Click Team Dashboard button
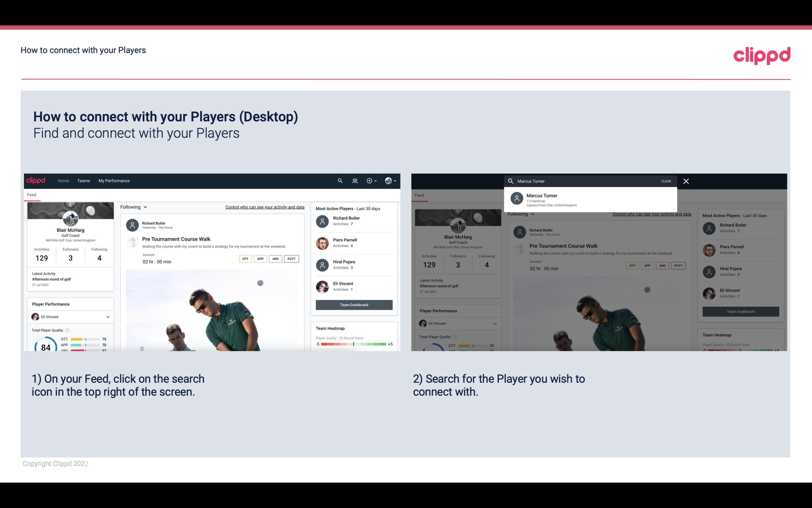Viewport: 812px width, 508px height. [x=354, y=304]
